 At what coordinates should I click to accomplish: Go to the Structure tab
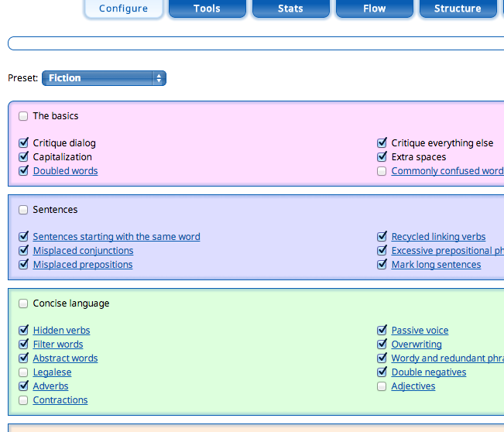click(x=458, y=9)
